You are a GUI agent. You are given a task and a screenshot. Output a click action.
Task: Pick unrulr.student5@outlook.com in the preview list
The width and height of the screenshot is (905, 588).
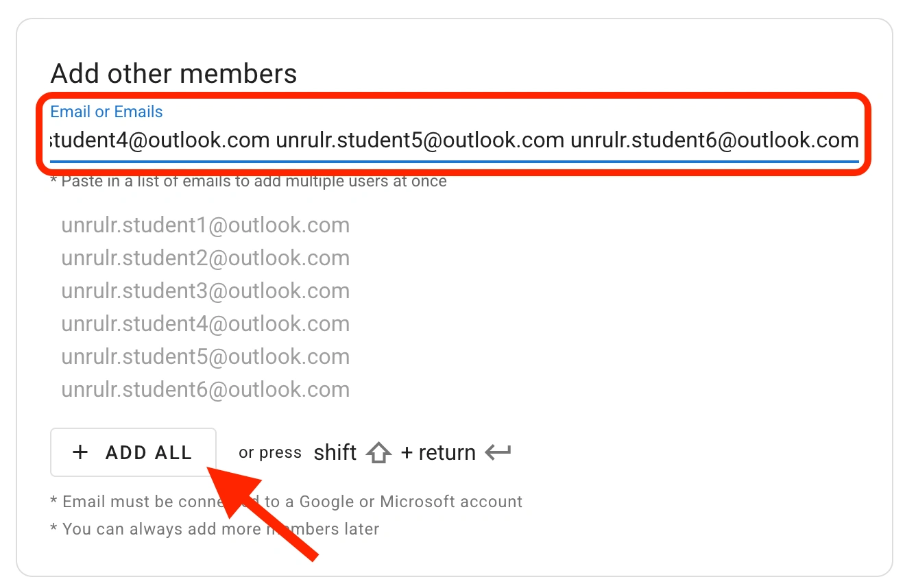205,357
